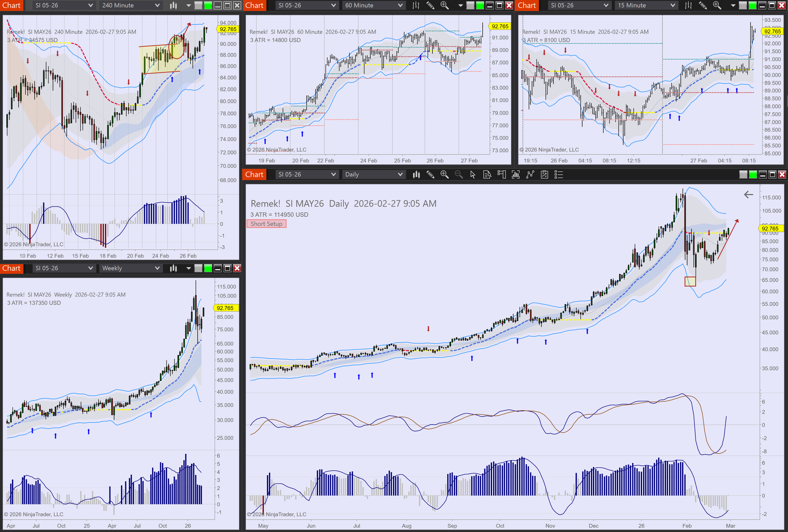Click zoom in magnifier on Daily chart
The image size is (788, 532).
444,175
